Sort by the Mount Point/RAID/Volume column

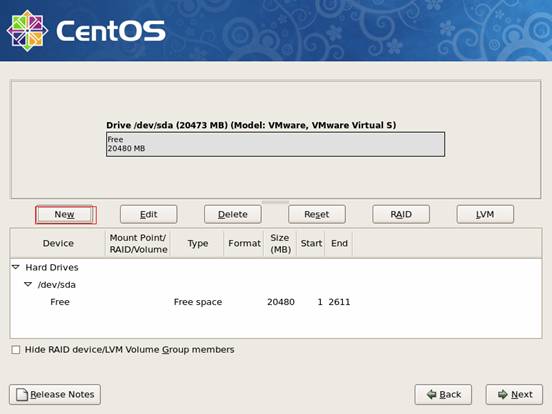point(138,243)
